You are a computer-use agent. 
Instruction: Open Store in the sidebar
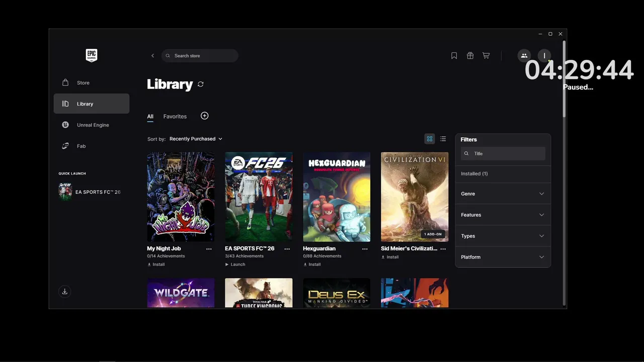coord(92,82)
